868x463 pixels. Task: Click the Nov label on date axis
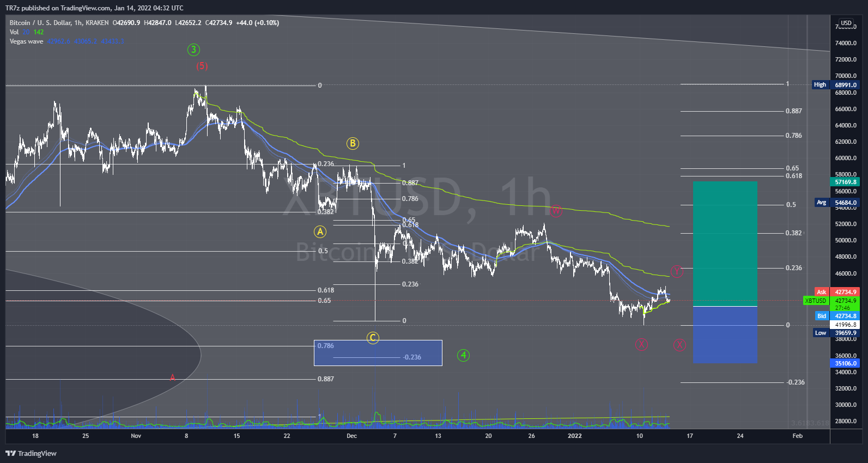(x=136, y=436)
